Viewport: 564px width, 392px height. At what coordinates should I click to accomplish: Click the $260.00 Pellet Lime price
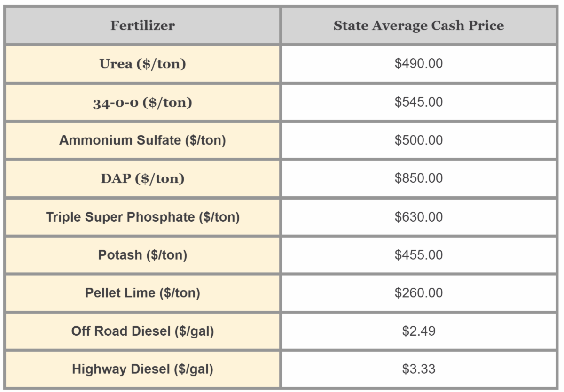[x=418, y=293]
